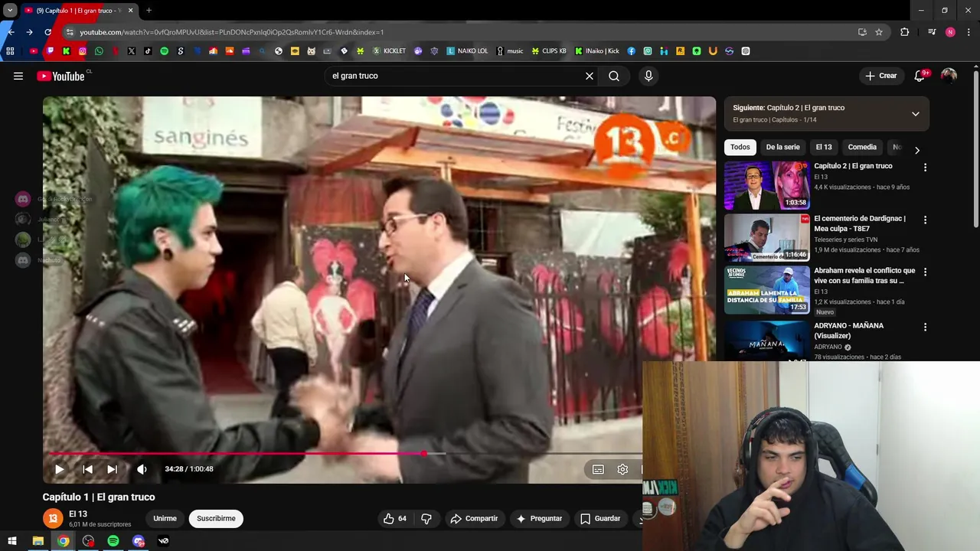Open account avatar menu
Viewport: 980px width, 551px height.
(949, 76)
